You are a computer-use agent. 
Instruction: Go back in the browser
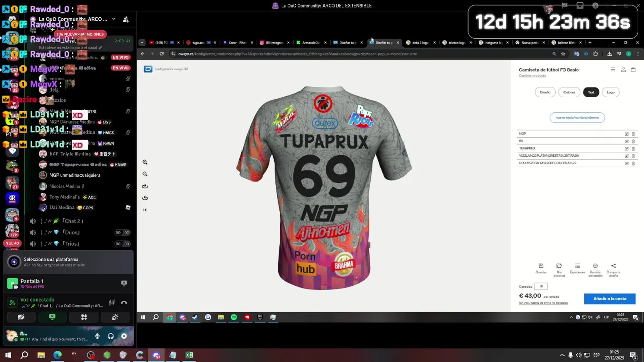142,54
